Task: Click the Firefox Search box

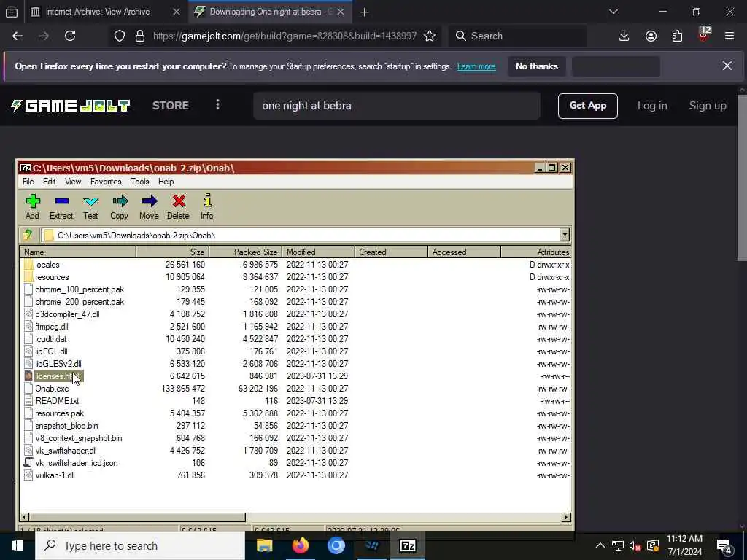Action: tap(517, 36)
